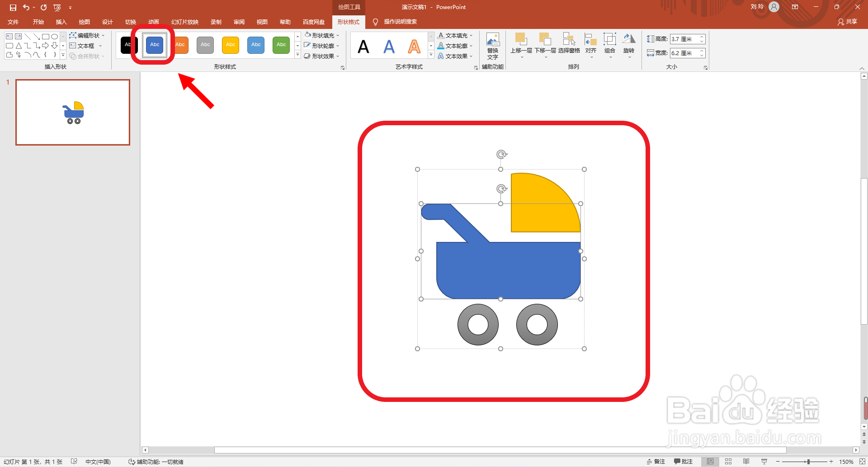Screen dimensions: 868x467
Task: Click the zoom slider handle
Action: click(x=808, y=462)
